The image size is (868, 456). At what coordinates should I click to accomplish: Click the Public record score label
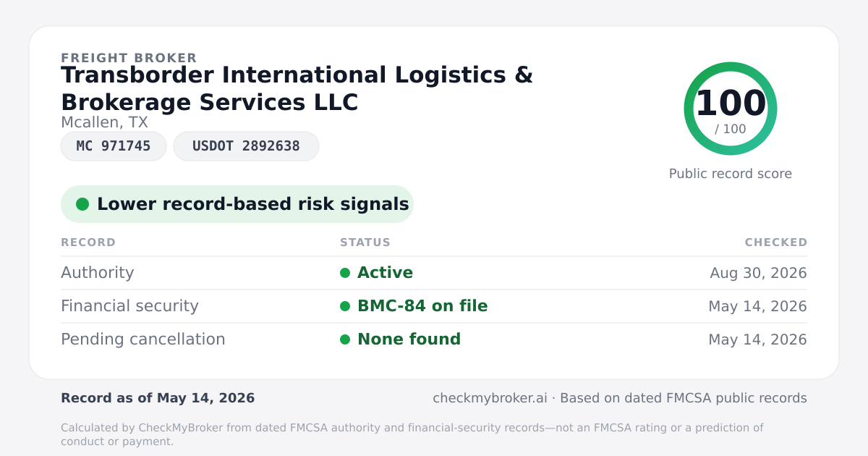coord(731,174)
